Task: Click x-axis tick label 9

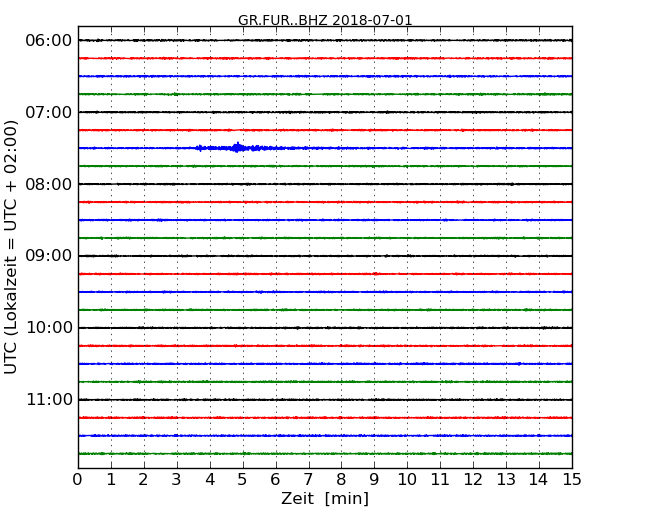Action: tap(374, 480)
